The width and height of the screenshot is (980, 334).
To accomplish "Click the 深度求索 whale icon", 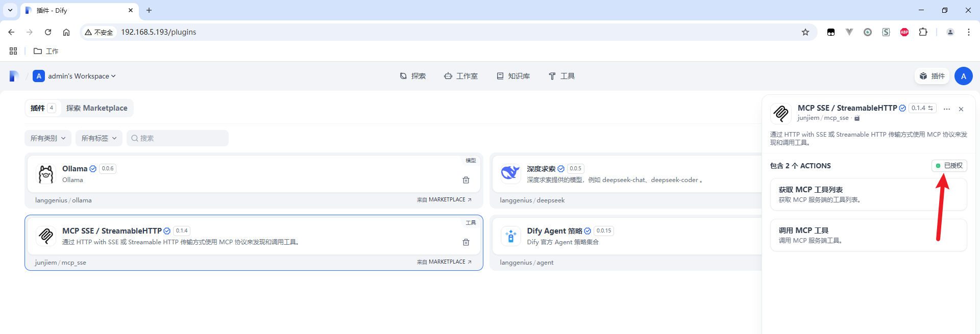I will [x=510, y=174].
